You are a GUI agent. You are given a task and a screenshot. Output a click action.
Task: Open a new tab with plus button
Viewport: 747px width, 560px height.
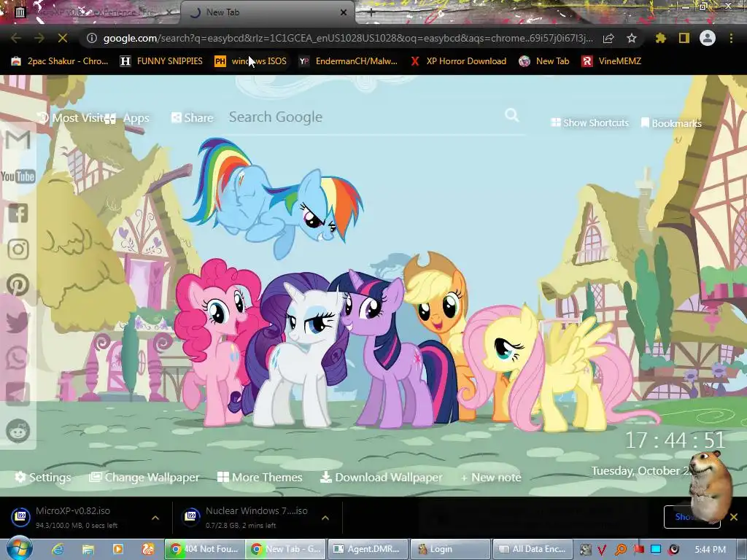point(371,13)
